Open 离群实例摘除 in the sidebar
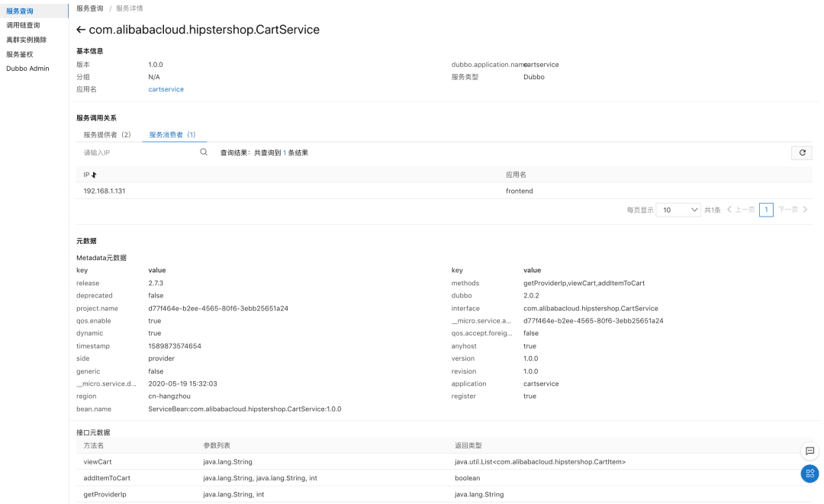The width and height of the screenshot is (824, 504). coord(26,40)
